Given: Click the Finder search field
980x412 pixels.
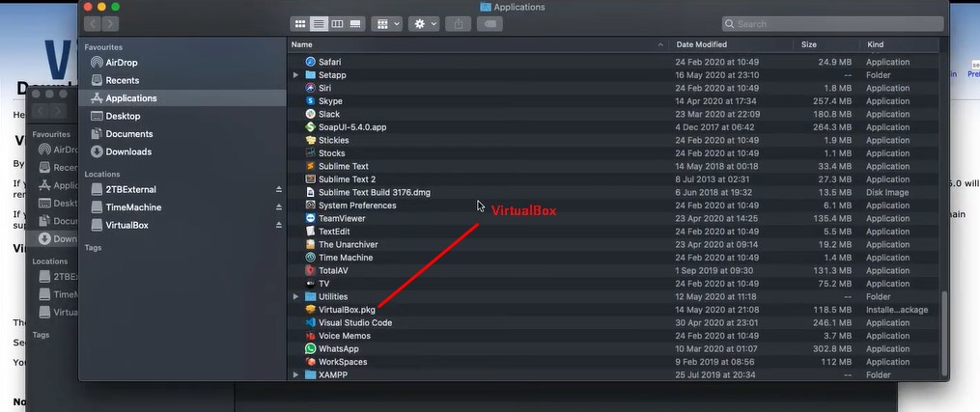Looking at the screenshot, I should (832, 24).
